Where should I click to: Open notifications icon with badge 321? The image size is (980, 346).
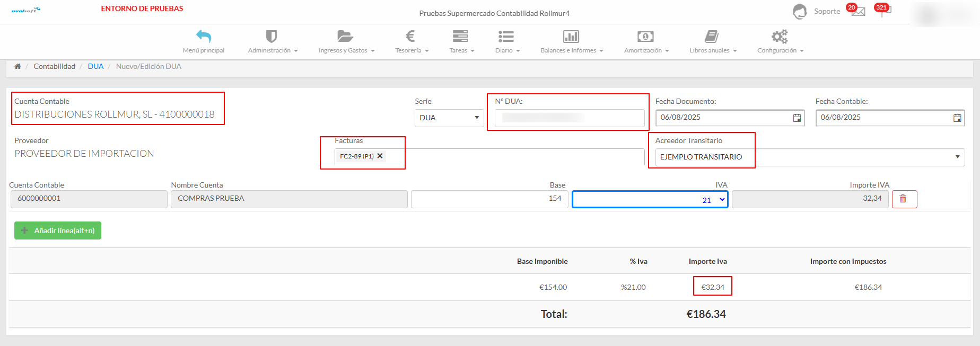tap(883, 11)
